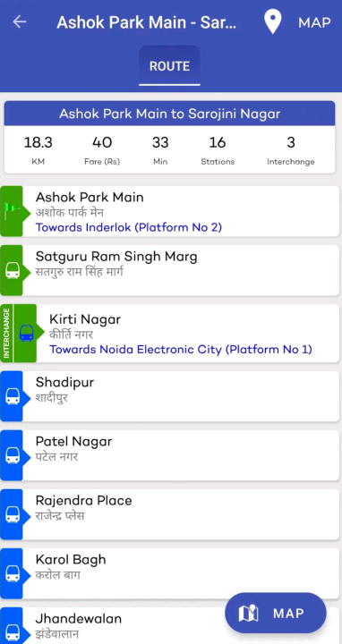This screenshot has width=342, height=644.
Task: Select the ROUTE tab
Action: [x=169, y=66]
